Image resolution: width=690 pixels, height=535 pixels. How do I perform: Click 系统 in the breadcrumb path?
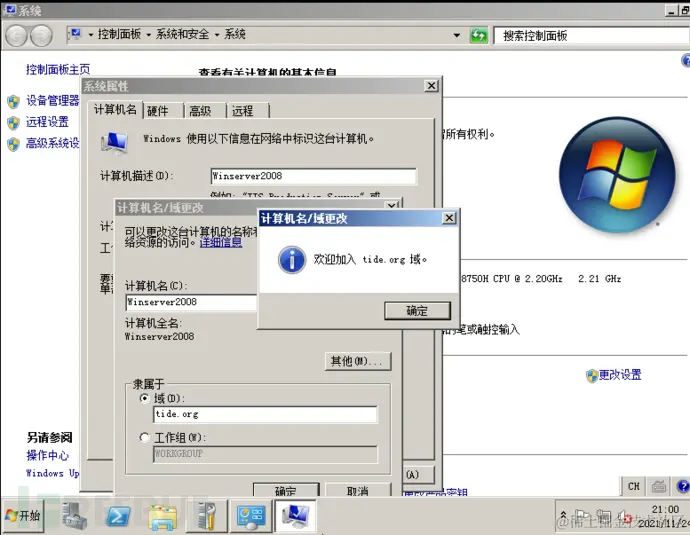pos(235,34)
